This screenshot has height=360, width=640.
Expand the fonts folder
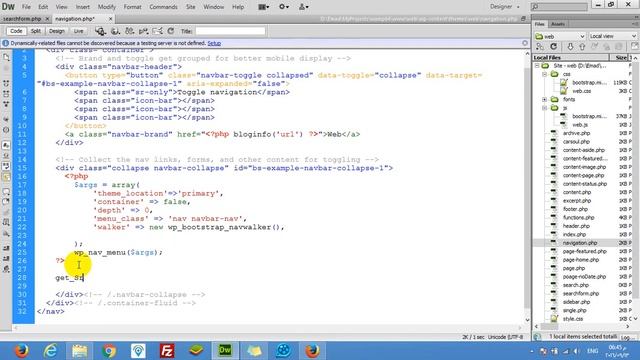coord(544,100)
